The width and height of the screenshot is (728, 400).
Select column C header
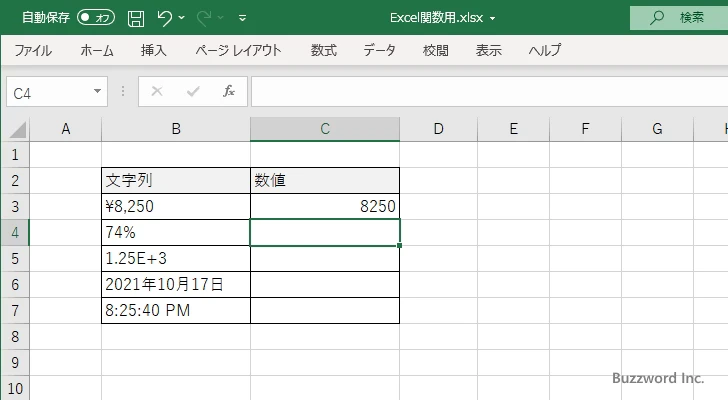(325, 129)
